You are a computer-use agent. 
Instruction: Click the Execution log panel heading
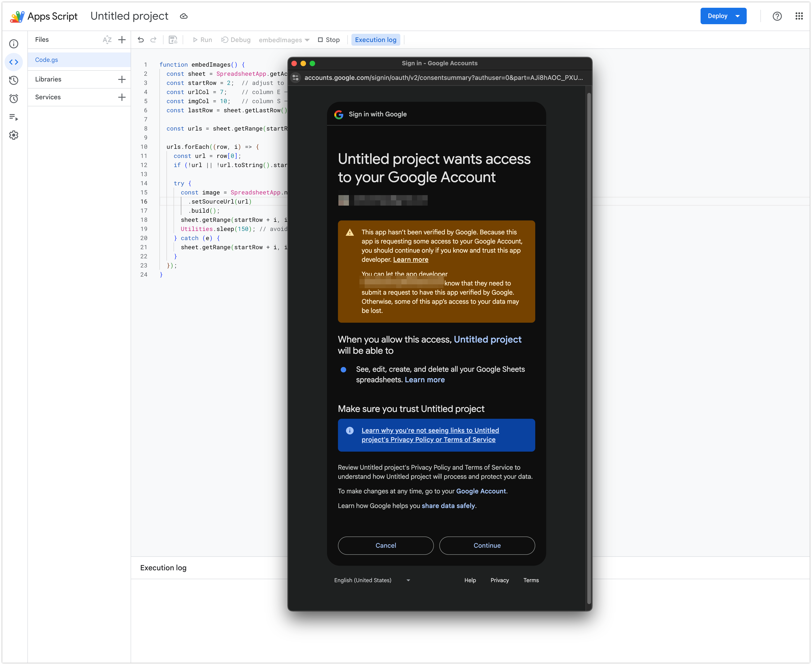coord(163,568)
